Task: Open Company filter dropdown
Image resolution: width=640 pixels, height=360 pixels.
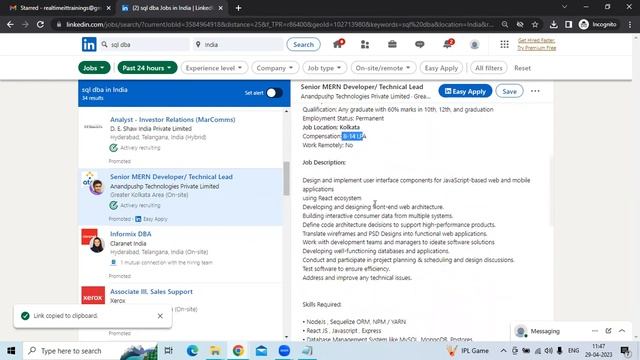Action: [x=275, y=68]
